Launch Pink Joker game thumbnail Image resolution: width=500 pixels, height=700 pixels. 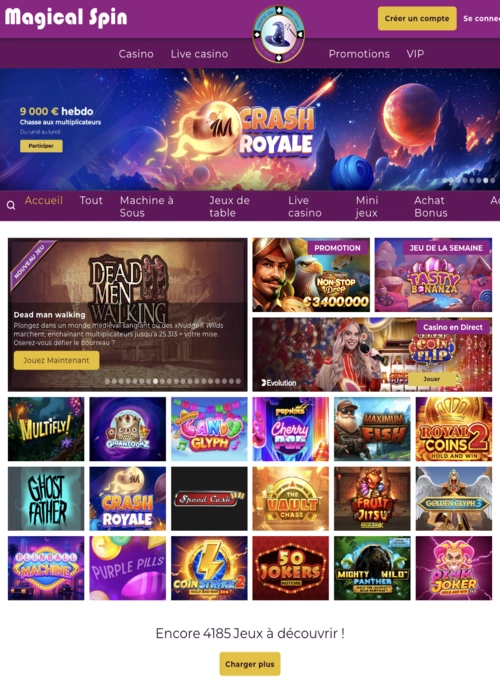pyautogui.click(x=454, y=568)
